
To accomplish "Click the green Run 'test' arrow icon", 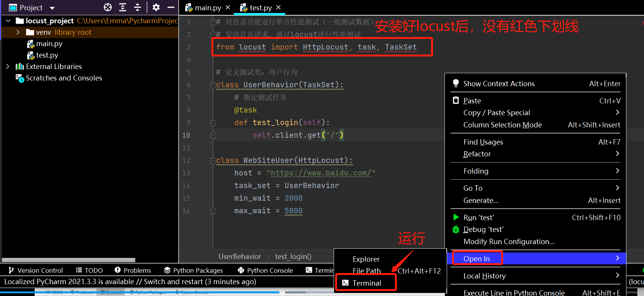I will click(x=456, y=217).
